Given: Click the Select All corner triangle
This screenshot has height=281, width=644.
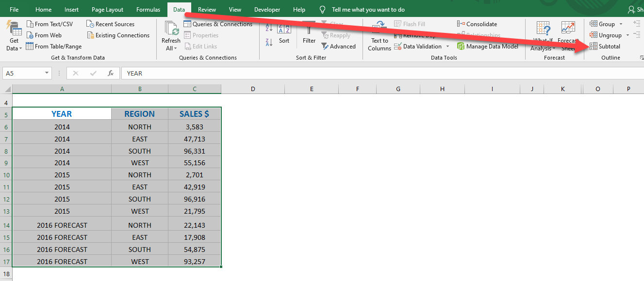Looking at the screenshot, I should tap(6, 89).
